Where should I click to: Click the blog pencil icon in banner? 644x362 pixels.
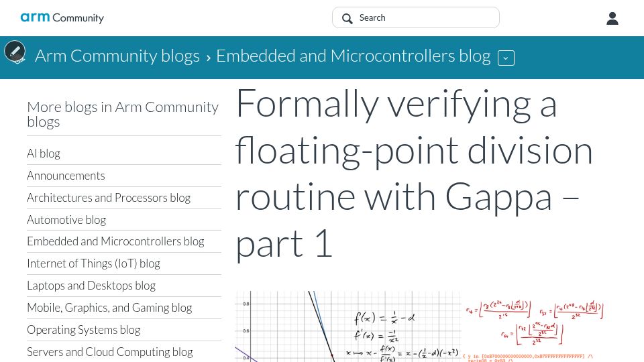point(15,52)
